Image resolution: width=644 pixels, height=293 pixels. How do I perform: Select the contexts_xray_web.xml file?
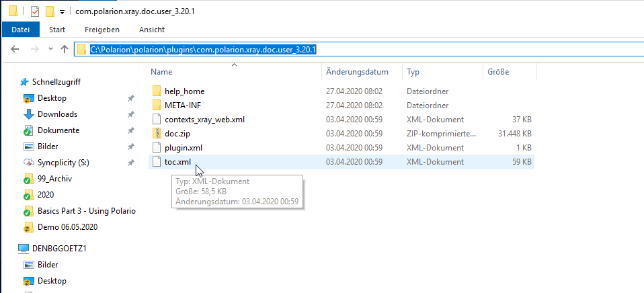point(204,119)
